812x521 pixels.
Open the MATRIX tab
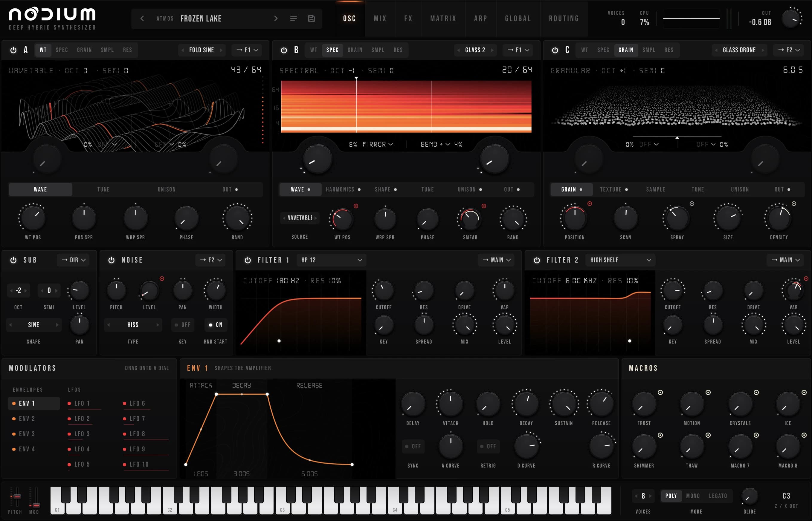(x=443, y=19)
